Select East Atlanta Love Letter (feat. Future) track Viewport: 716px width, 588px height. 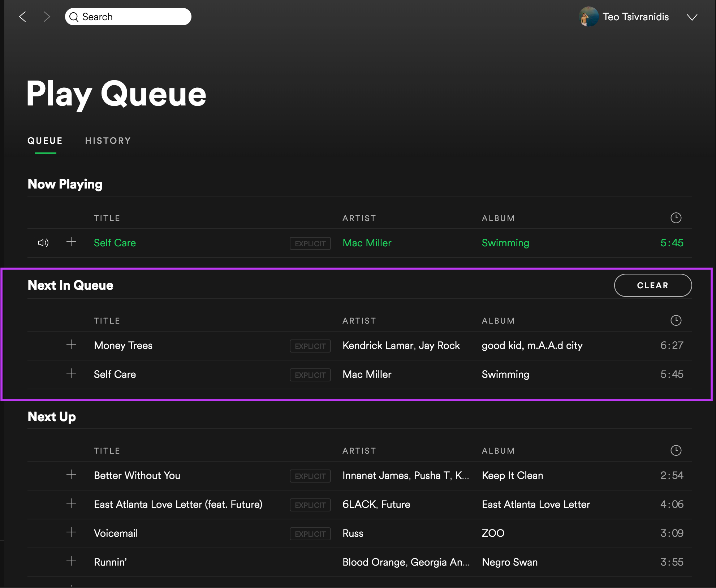[x=178, y=505]
